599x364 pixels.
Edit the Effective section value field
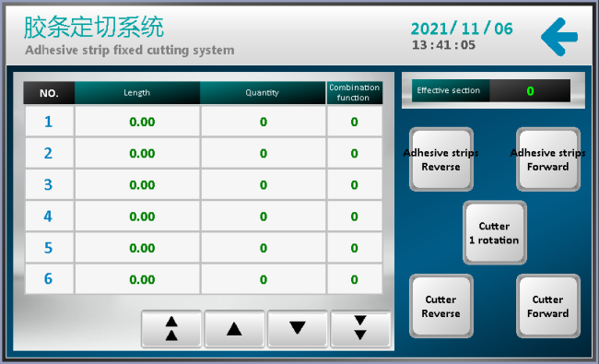click(530, 91)
